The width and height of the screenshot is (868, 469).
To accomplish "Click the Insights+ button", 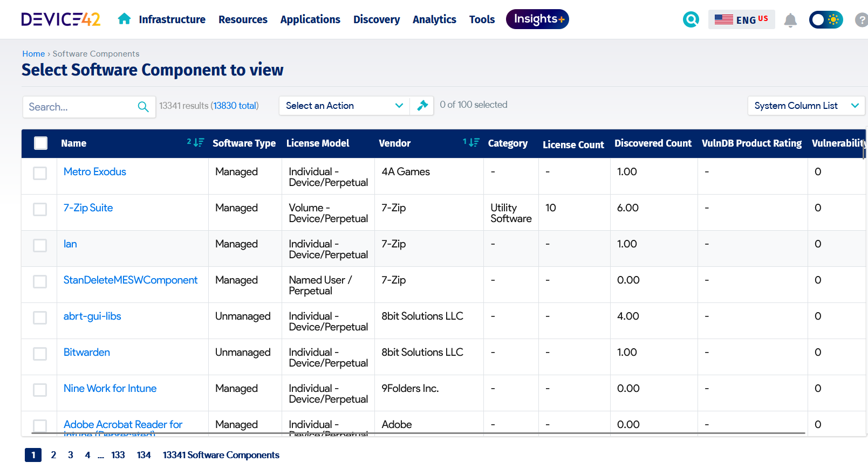I will 537,19.
